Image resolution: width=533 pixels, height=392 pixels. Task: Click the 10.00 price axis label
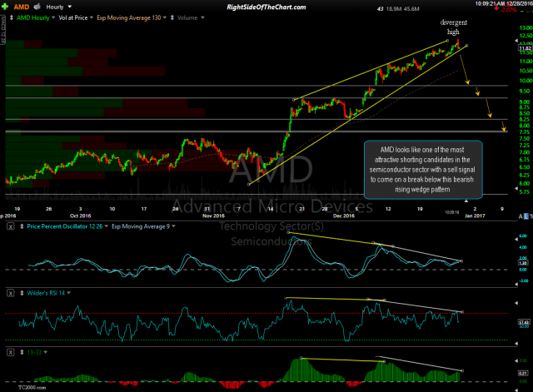pyautogui.click(x=526, y=81)
